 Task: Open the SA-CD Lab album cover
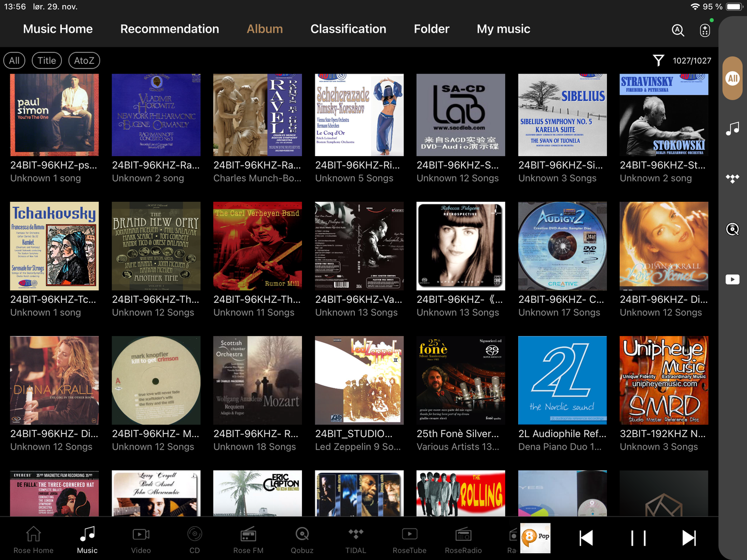pos(461,115)
